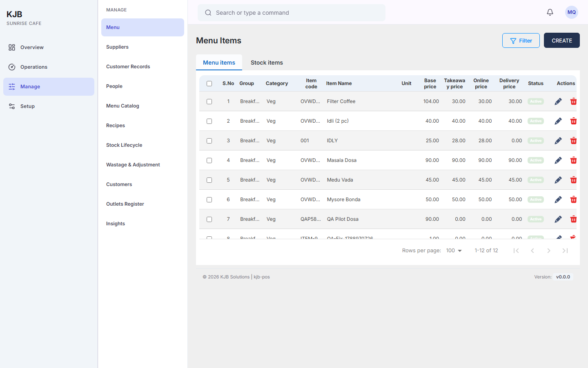Click the Item Name column header

click(x=339, y=83)
